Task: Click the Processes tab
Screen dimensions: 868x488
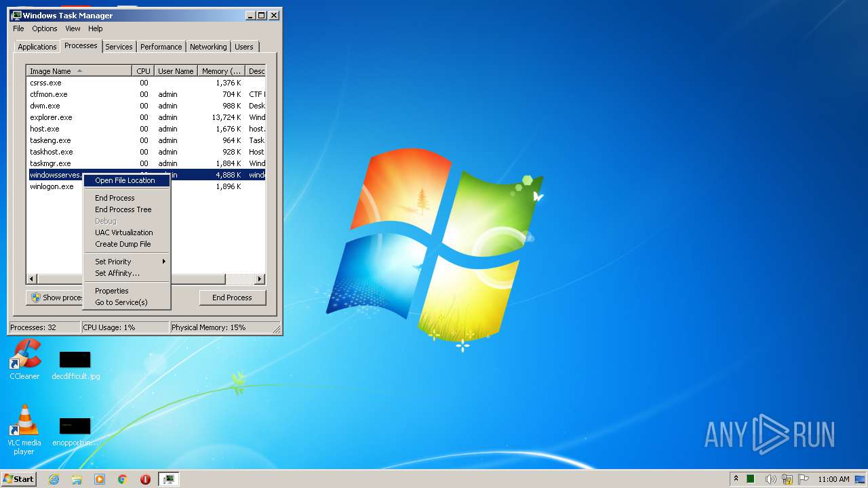Action: tap(81, 45)
